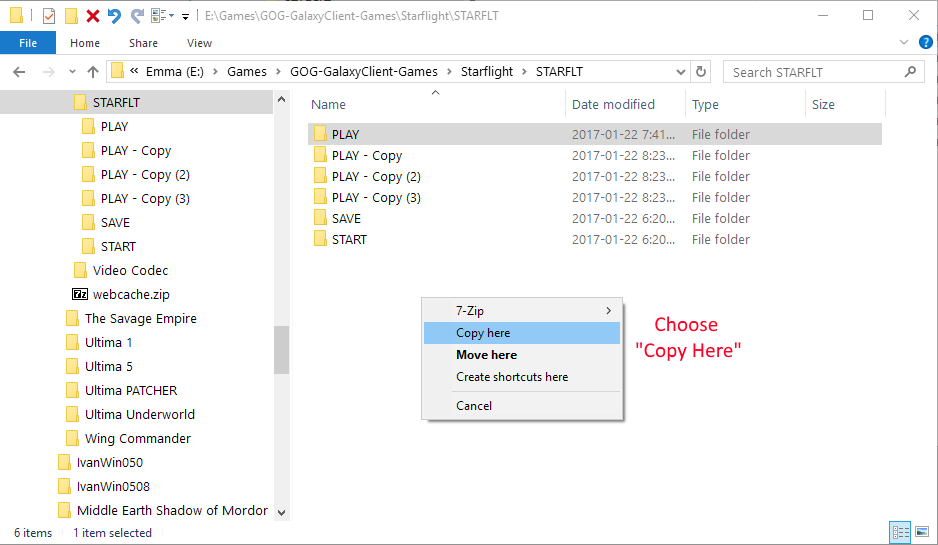Click navigation pane scroll up arrow
This screenshot has width=938, height=545.
coord(282,99)
